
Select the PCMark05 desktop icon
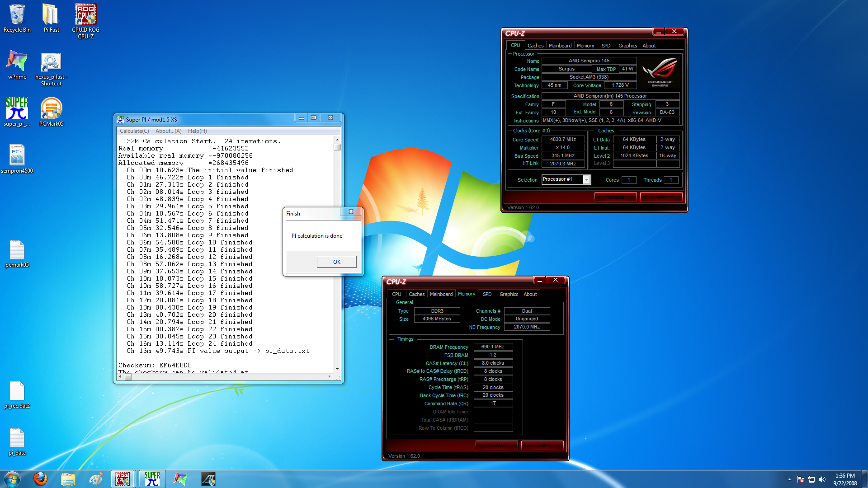point(51,112)
